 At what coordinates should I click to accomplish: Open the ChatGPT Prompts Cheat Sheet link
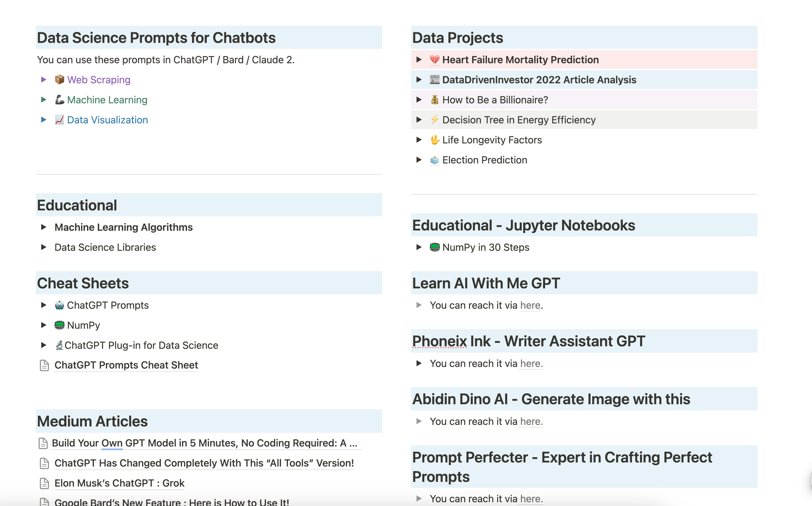coord(126,365)
